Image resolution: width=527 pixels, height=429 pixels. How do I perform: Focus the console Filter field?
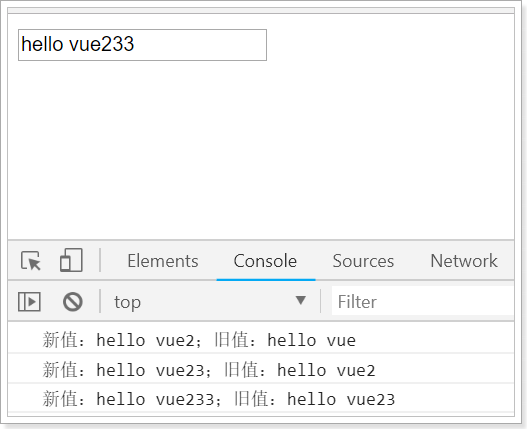[422, 301]
